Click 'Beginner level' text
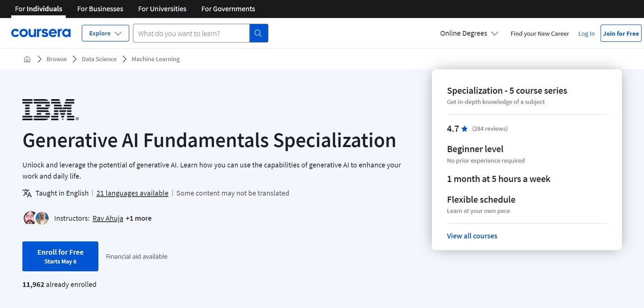The width and height of the screenshot is (644, 308). click(475, 149)
